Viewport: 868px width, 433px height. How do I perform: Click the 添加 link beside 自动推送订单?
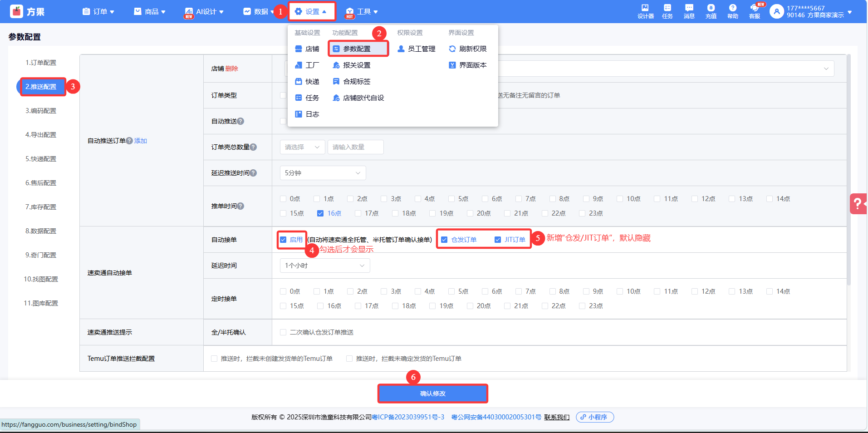pyautogui.click(x=141, y=141)
